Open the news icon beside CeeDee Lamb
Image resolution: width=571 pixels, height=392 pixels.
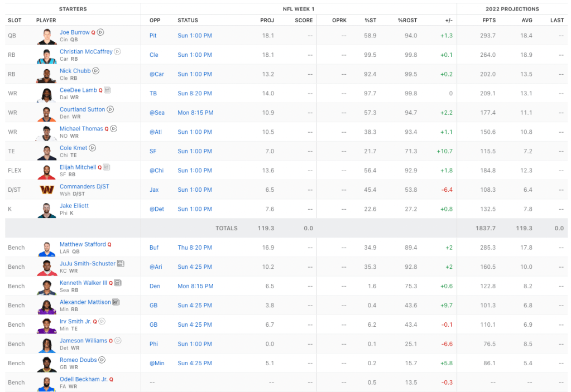coord(107,90)
